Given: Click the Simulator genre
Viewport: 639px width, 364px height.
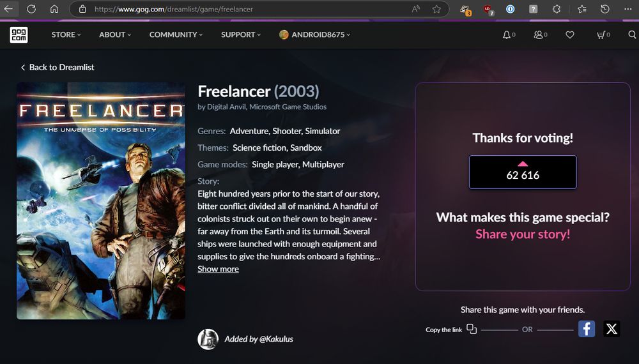Looking at the screenshot, I should tap(323, 131).
